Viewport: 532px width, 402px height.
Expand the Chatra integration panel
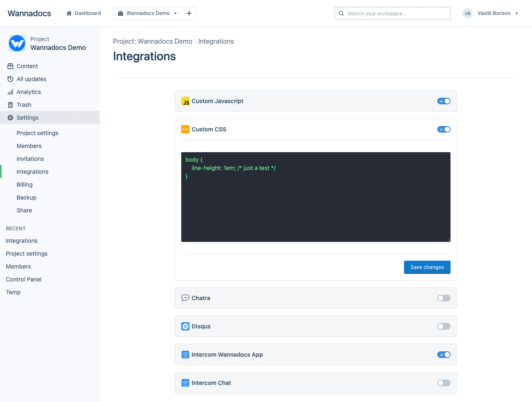316,298
